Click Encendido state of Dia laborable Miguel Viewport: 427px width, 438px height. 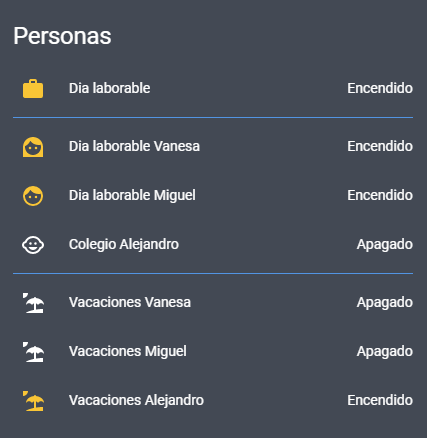click(x=380, y=195)
